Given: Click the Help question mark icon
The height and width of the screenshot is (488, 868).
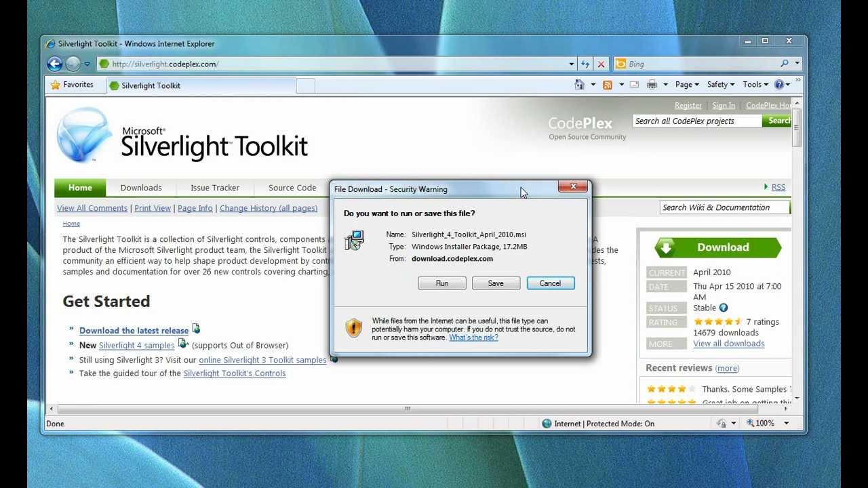Looking at the screenshot, I should pos(779,85).
